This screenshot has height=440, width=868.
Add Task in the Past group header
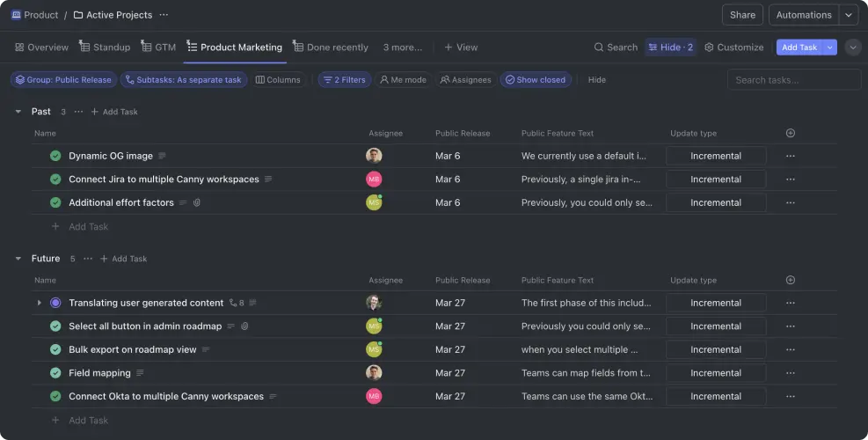[114, 112]
